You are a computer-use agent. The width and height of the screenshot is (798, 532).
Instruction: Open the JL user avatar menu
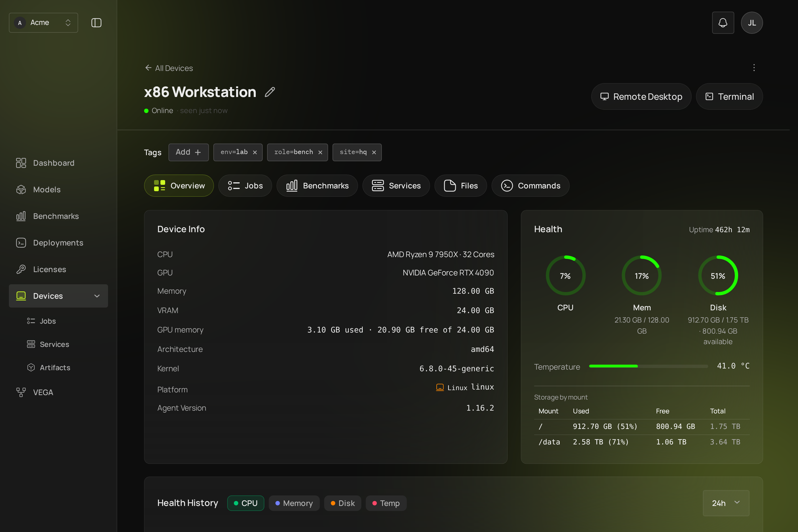pyautogui.click(x=751, y=23)
